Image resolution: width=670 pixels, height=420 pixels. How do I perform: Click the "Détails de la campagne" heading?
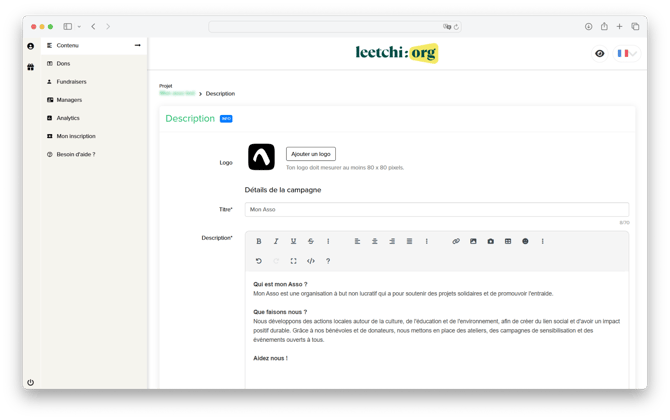click(283, 190)
